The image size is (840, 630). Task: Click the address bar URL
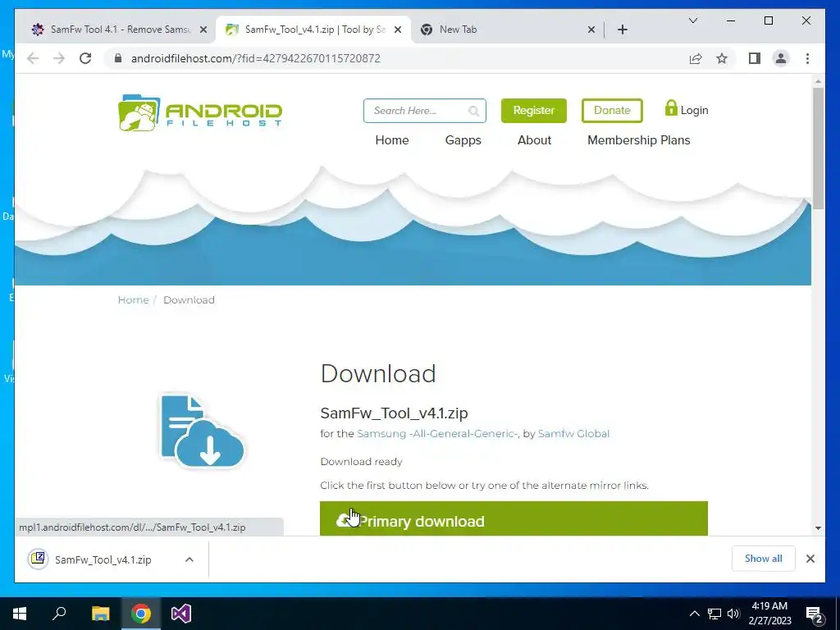click(256, 58)
